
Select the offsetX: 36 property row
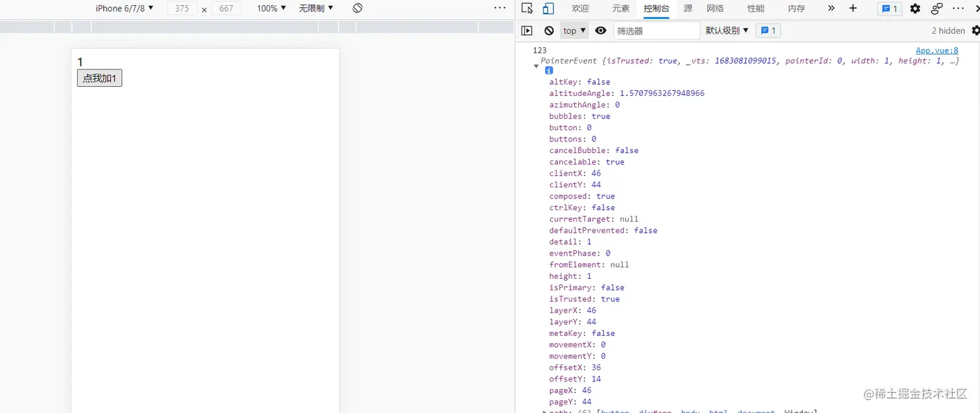575,368
